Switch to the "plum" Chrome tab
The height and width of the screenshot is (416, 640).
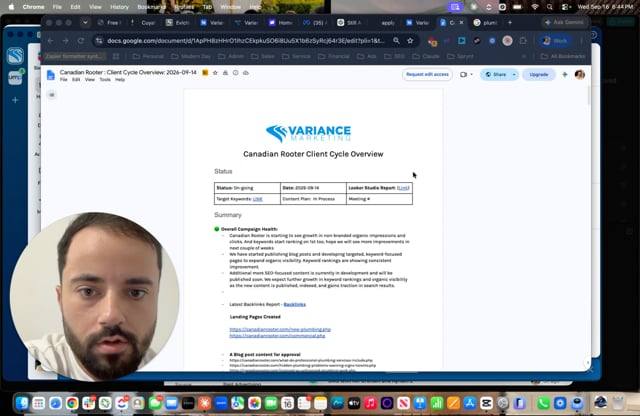point(486,23)
